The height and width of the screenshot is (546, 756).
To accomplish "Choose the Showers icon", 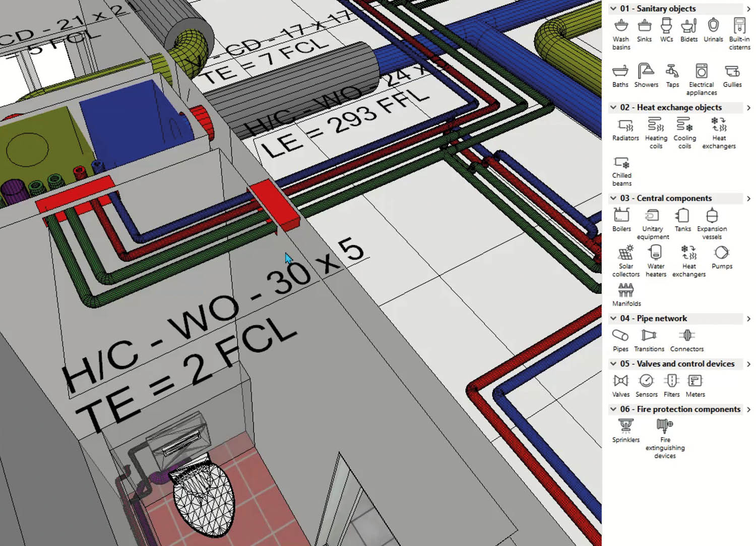I will [646, 71].
